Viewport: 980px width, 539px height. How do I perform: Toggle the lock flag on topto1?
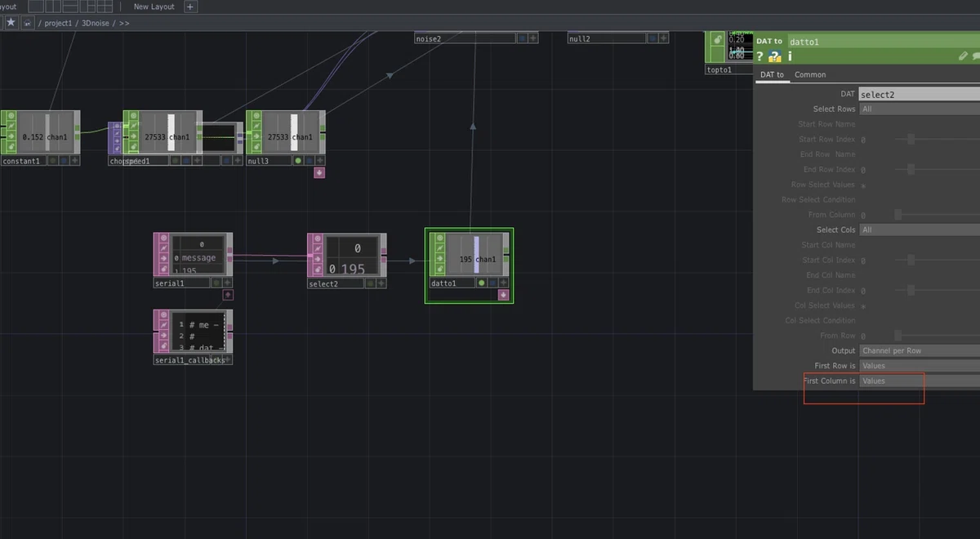717,39
